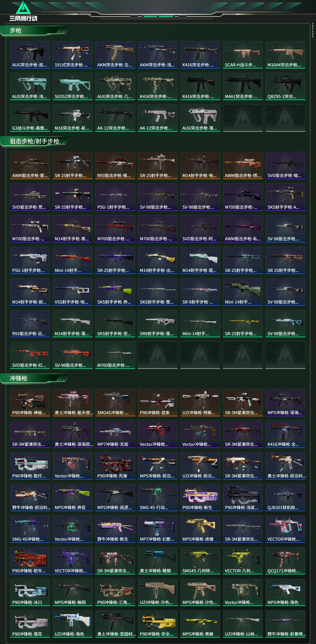This screenshot has height=644, width=316.
Task: Select the QBZ95-1突击步枪 item
Action: (x=285, y=86)
